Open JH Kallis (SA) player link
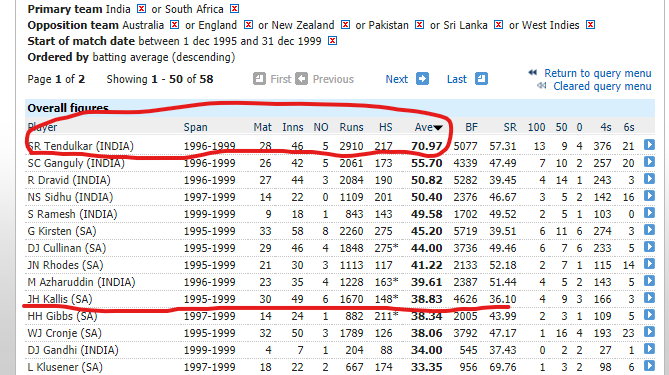The width and height of the screenshot is (669, 375). (60, 299)
